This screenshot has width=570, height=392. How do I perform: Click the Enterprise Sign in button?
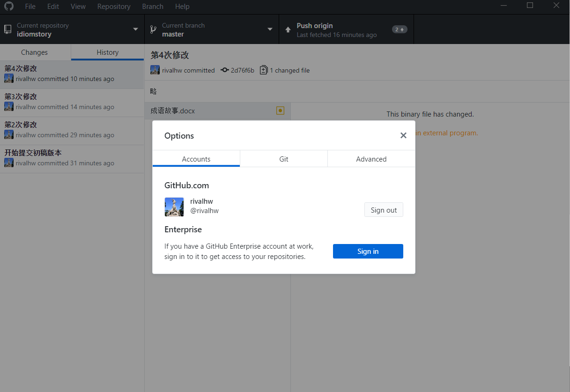(368, 251)
